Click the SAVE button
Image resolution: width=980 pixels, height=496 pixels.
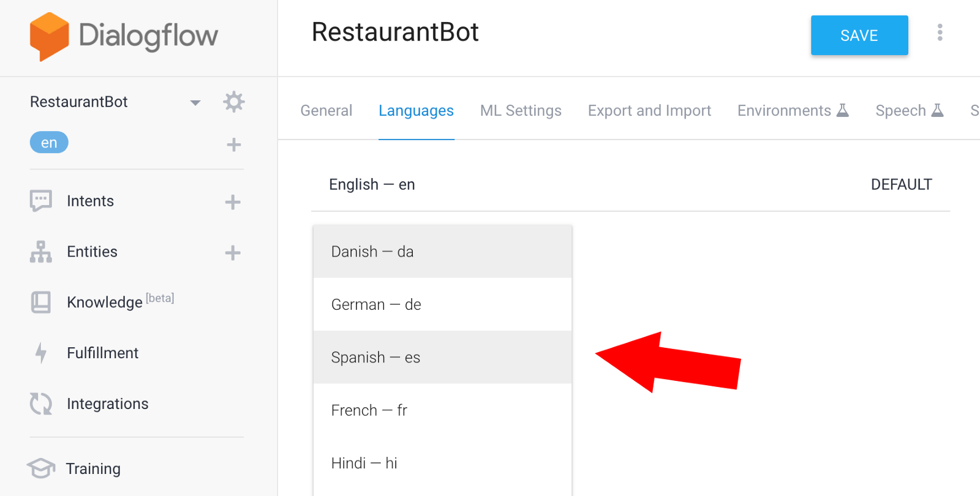coord(859,36)
